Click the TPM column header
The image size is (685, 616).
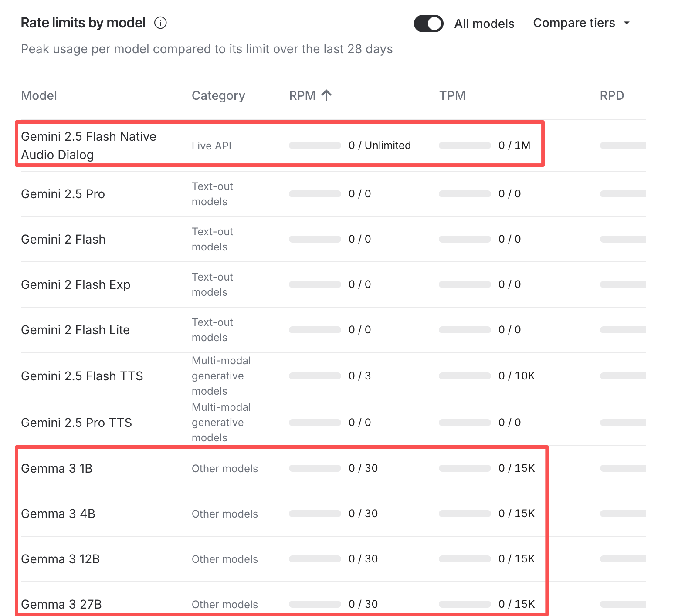(x=452, y=95)
